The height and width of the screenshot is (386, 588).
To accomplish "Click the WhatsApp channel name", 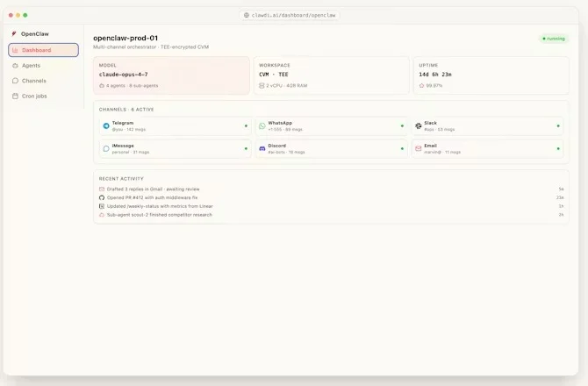I will click(280, 123).
